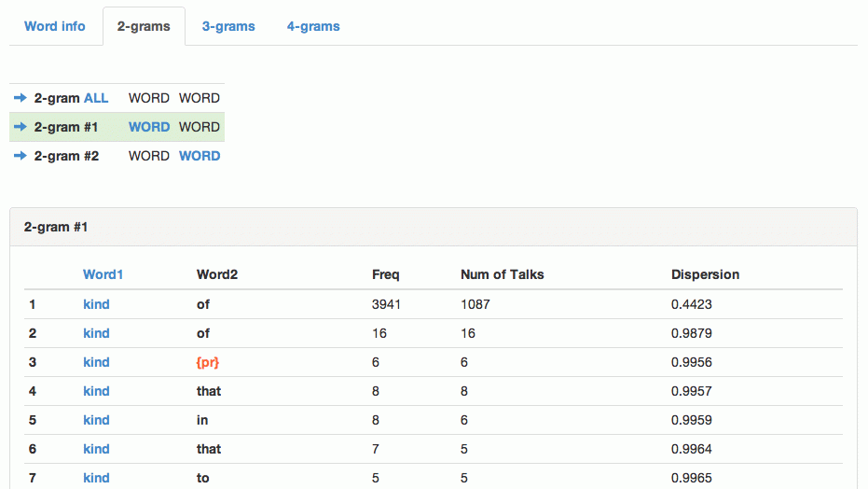Click 'kind' link in row 1

[x=96, y=304]
